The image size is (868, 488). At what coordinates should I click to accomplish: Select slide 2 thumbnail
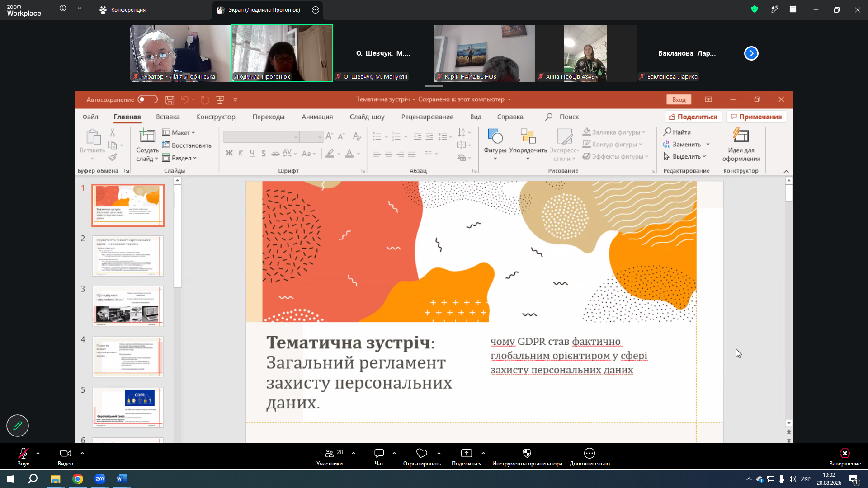click(128, 256)
